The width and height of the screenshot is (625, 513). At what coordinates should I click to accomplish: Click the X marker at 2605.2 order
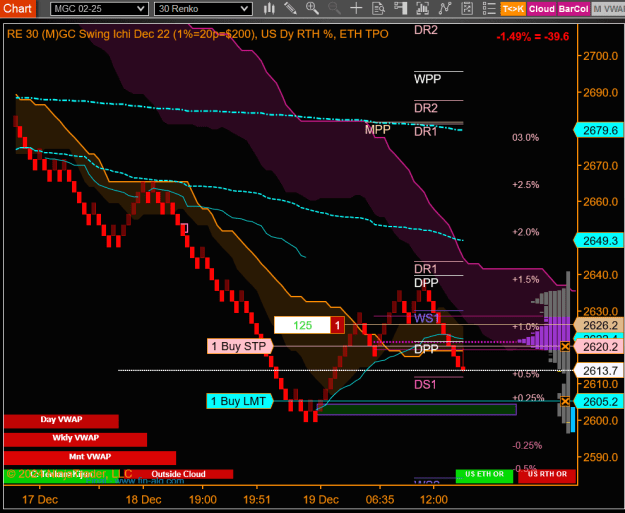565,401
